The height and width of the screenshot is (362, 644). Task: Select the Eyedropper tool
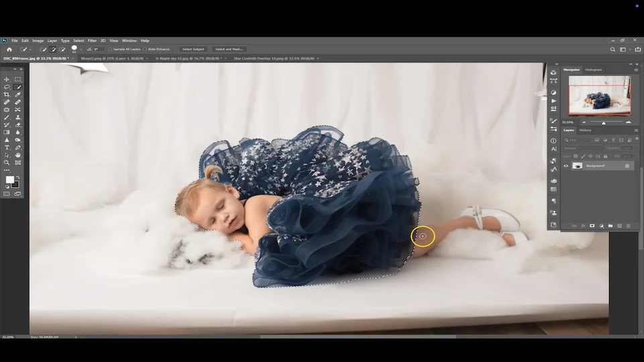click(17, 95)
